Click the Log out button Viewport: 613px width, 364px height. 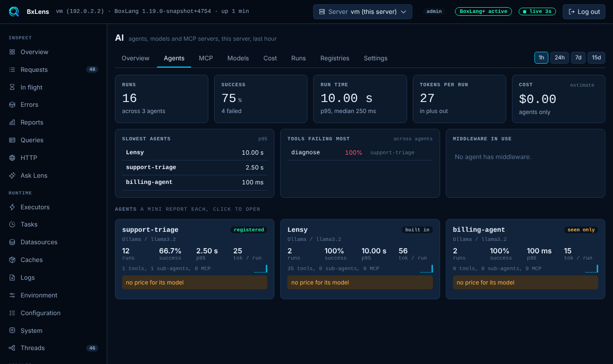584,11
